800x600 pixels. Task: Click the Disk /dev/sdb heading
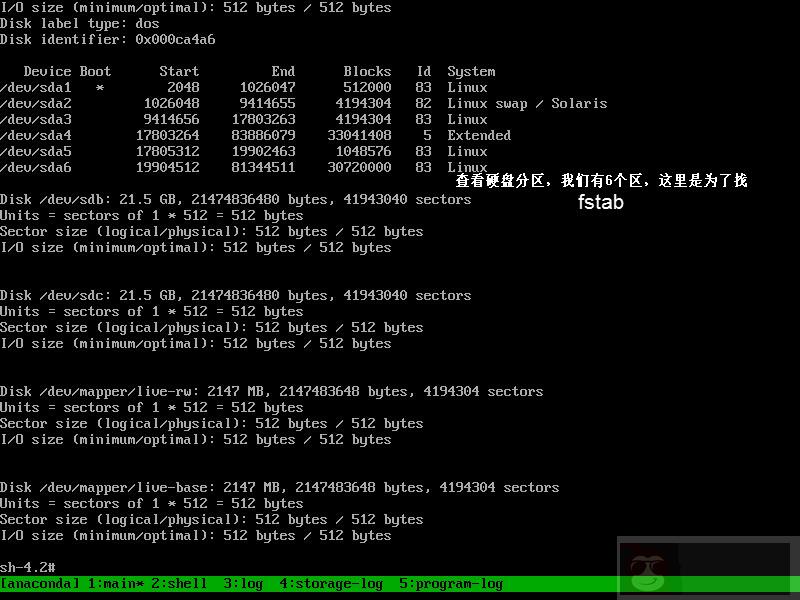(x=120, y=199)
